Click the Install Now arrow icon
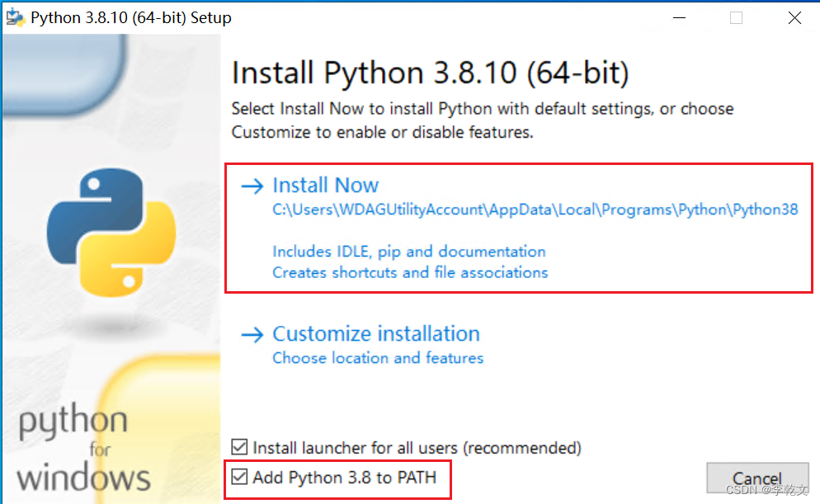 252,186
